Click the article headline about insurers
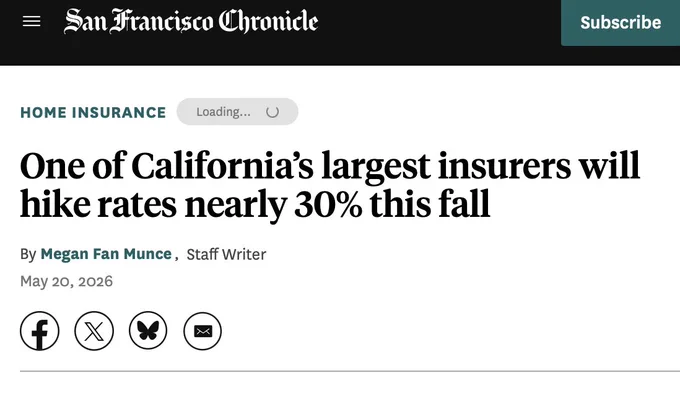This screenshot has height=409, width=680. click(x=330, y=185)
